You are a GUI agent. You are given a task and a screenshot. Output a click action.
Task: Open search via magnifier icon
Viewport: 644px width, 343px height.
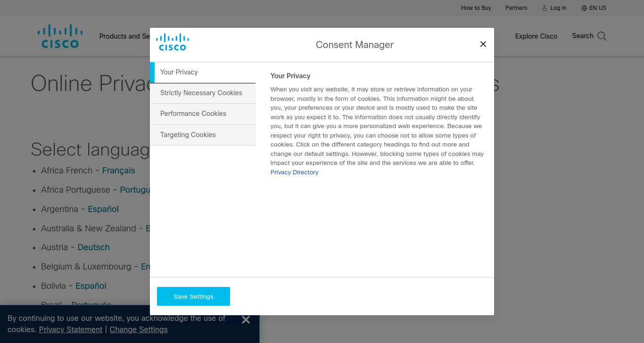click(x=602, y=36)
